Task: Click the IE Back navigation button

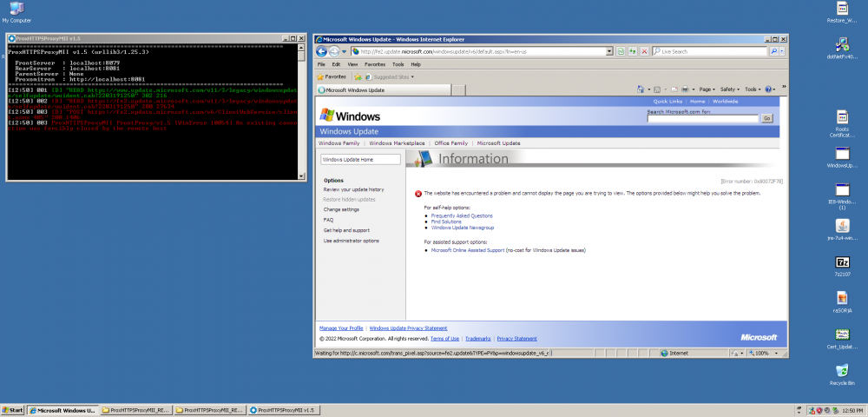Action: [322, 51]
